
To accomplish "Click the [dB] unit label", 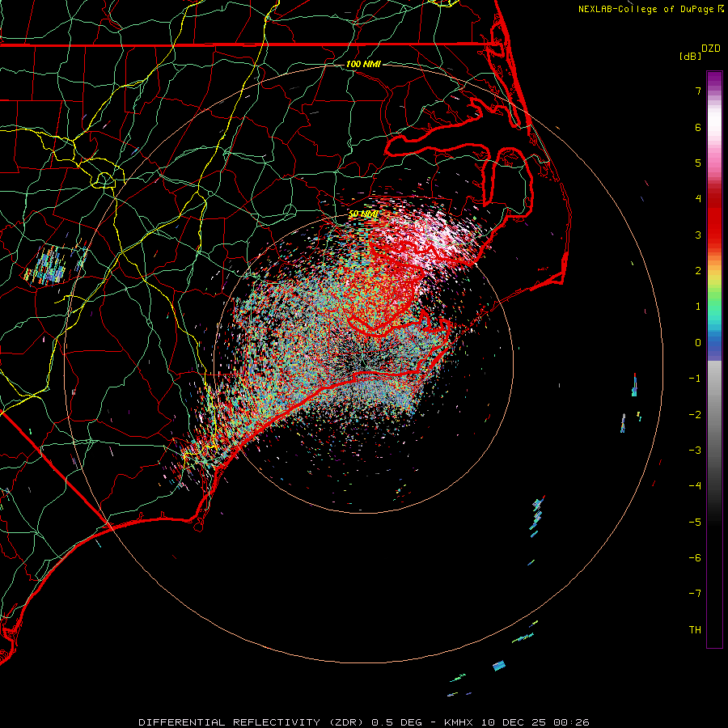I will point(691,56).
